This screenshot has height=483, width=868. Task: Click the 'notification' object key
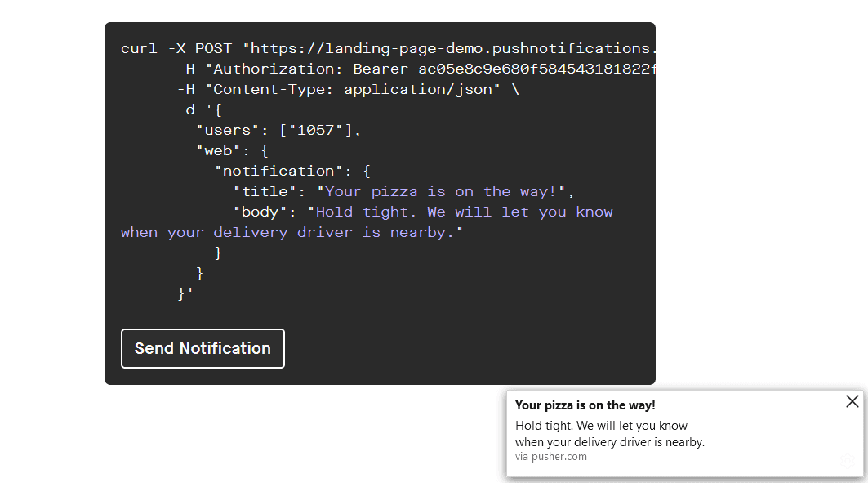[278, 171]
